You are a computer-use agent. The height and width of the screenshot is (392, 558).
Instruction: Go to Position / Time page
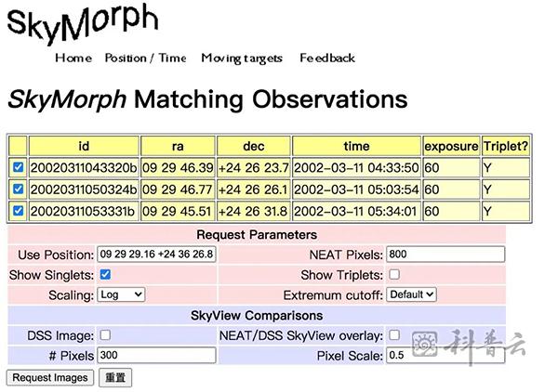[x=145, y=58]
